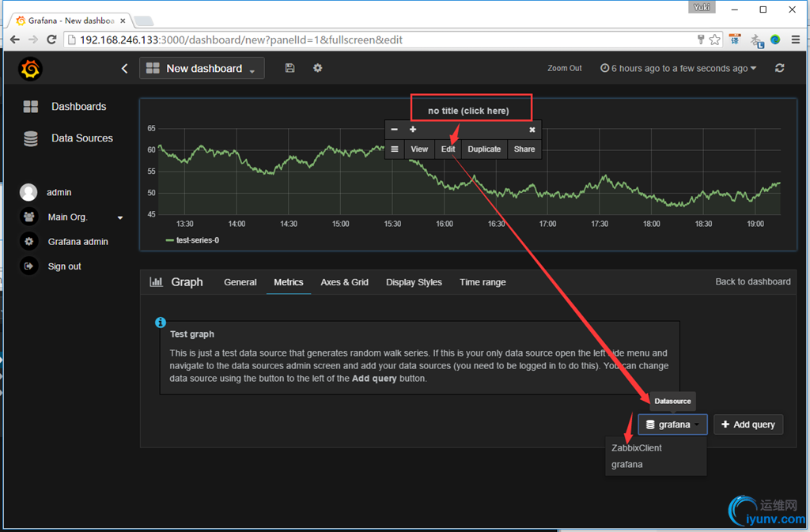Viewport: 810px width, 532px height.
Task: Switch to the Metrics tab
Action: click(288, 282)
